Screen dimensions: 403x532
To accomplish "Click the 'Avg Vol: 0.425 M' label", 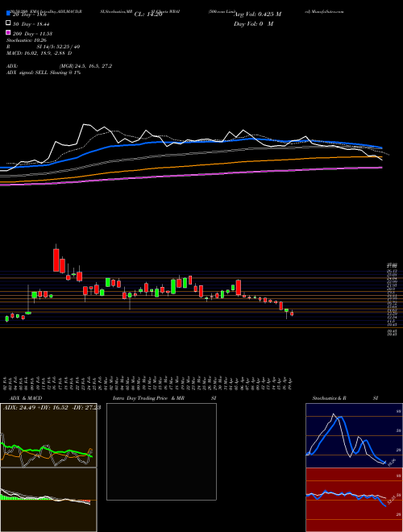I will (257, 15).
